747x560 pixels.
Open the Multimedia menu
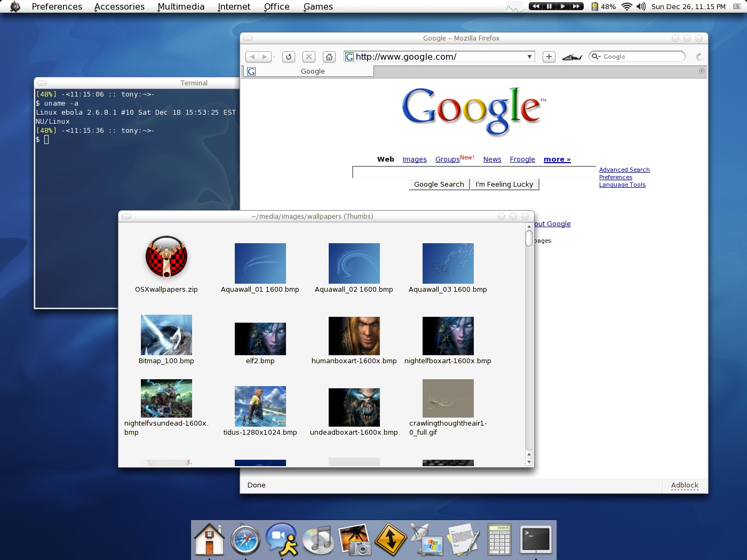[x=181, y=6]
